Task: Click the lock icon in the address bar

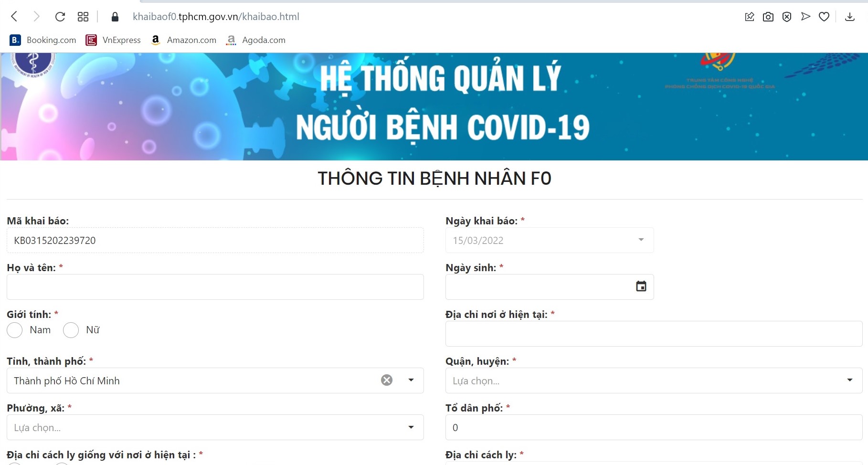Action: pyautogui.click(x=115, y=16)
